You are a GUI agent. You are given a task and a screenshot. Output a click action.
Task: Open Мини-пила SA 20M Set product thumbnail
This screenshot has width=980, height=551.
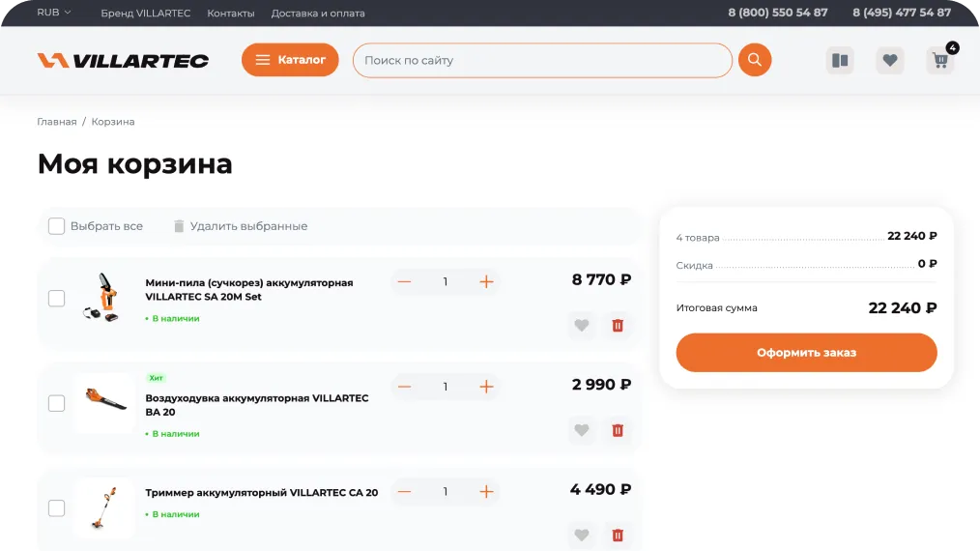pyautogui.click(x=103, y=298)
